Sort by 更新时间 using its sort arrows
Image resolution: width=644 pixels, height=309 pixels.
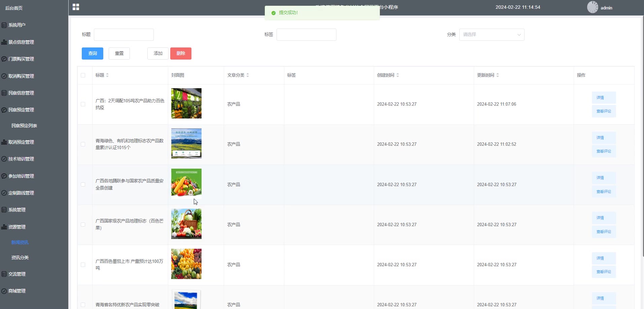click(498, 75)
